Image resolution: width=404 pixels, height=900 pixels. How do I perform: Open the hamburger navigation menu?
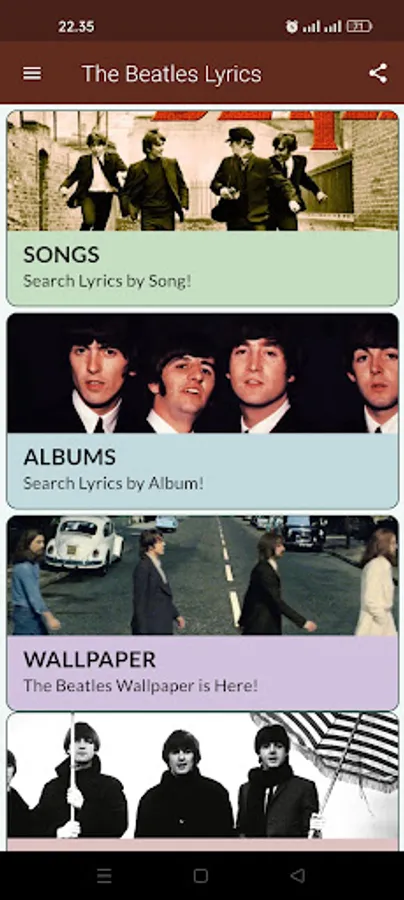32,73
